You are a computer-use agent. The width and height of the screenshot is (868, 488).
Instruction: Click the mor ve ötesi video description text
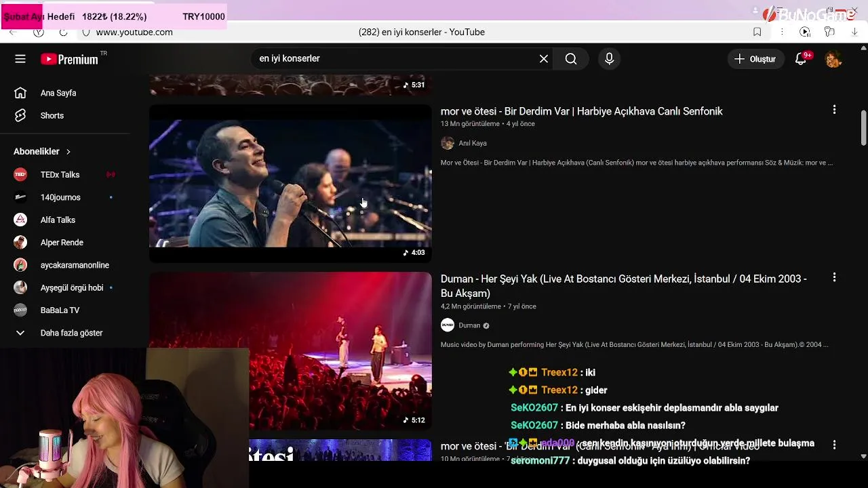click(637, 163)
